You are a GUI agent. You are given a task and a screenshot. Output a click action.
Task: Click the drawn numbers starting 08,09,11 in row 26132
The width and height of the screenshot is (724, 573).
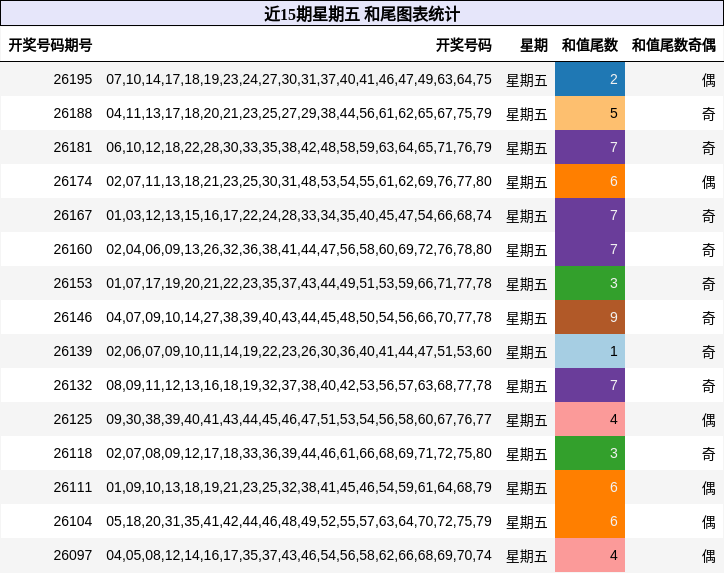pyautogui.click(x=299, y=386)
